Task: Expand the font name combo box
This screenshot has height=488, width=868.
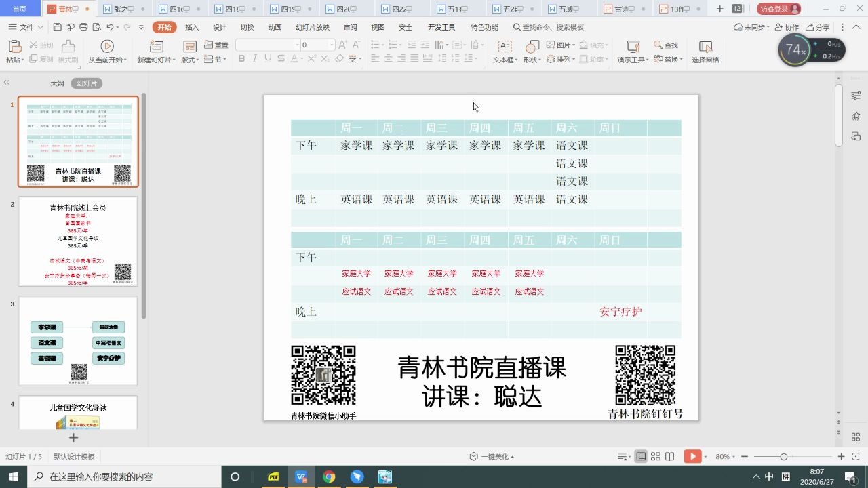Action: tap(297, 45)
